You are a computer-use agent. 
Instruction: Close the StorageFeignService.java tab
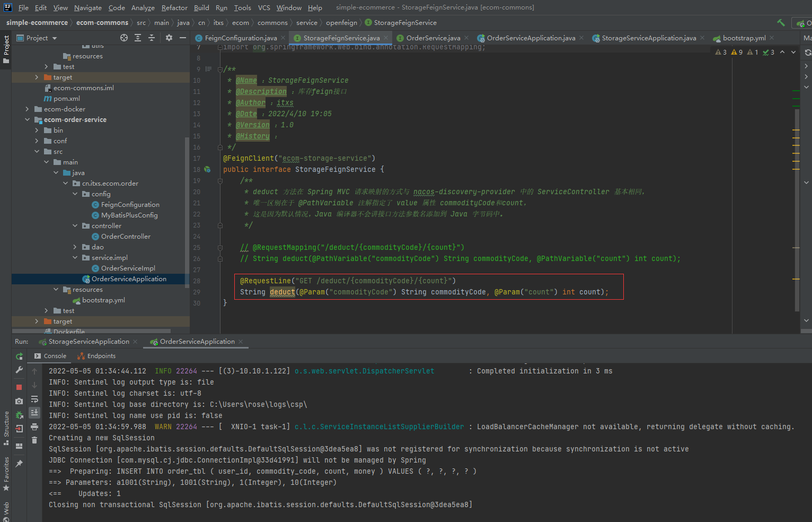[386, 38]
